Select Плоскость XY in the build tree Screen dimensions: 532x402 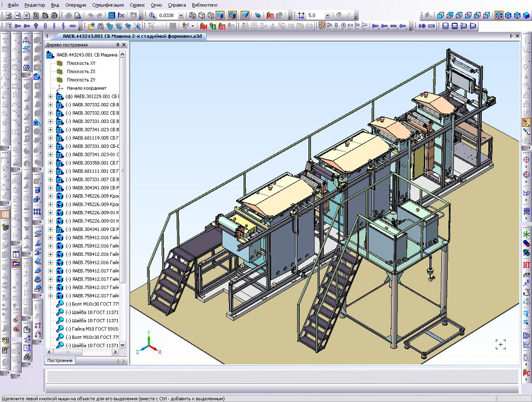(81, 63)
